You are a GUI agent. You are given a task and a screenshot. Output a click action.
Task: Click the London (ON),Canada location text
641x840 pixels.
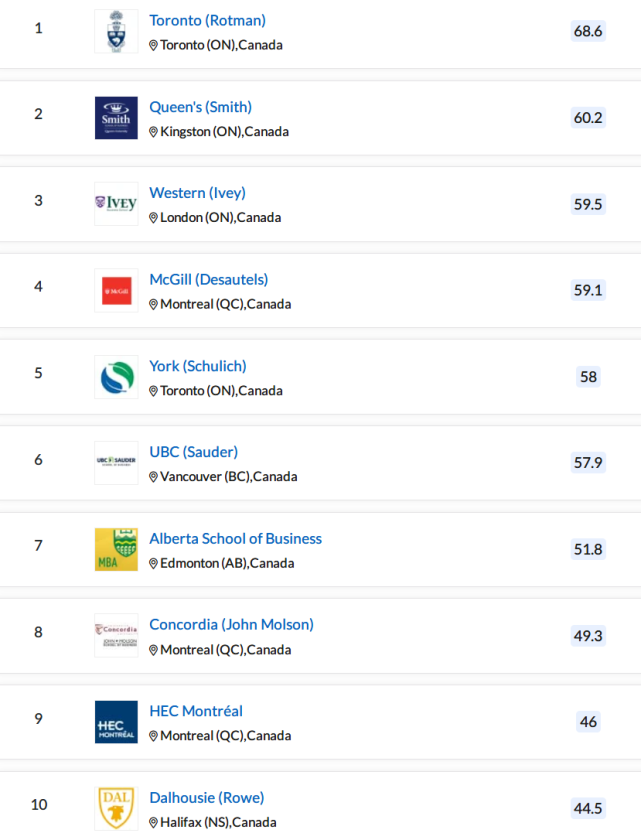pos(221,218)
